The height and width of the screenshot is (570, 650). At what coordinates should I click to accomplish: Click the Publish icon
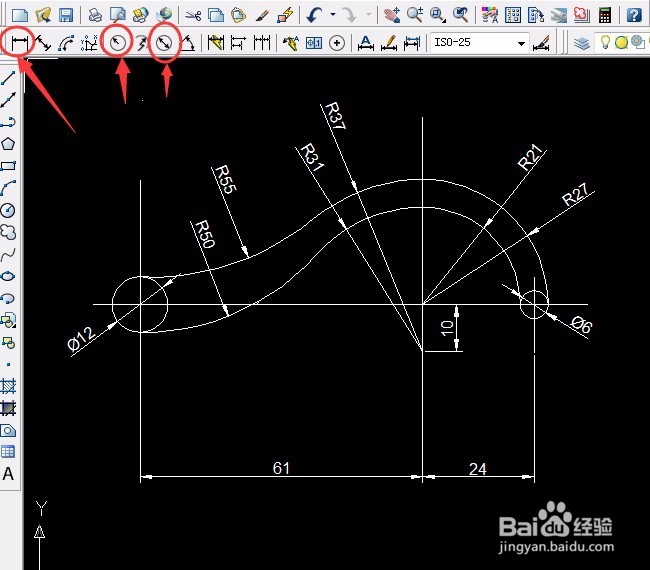point(141,15)
